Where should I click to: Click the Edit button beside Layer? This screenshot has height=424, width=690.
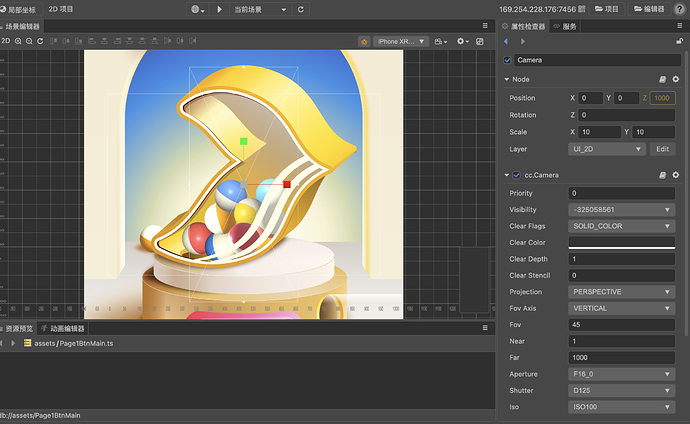(662, 149)
